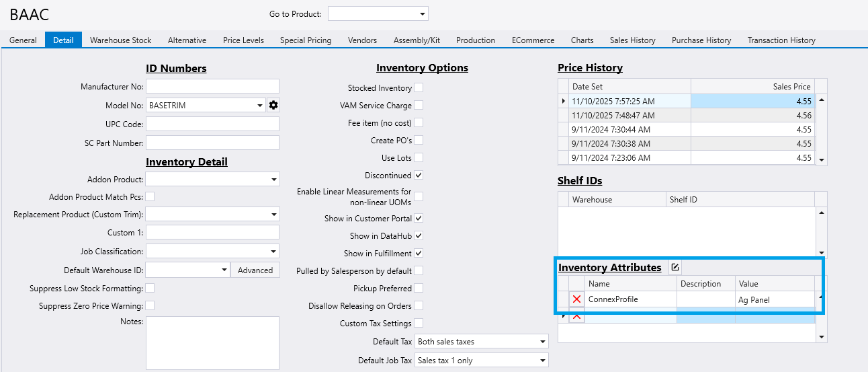
Task: View Sales History tab
Action: coord(632,40)
